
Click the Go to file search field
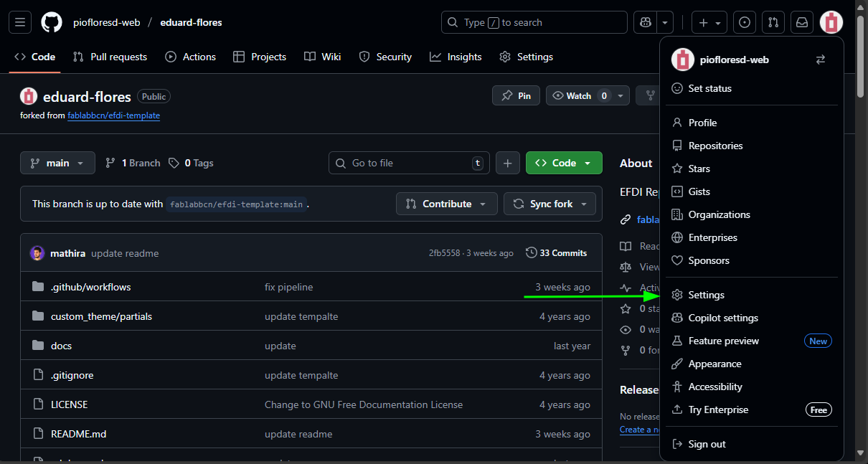click(x=409, y=163)
